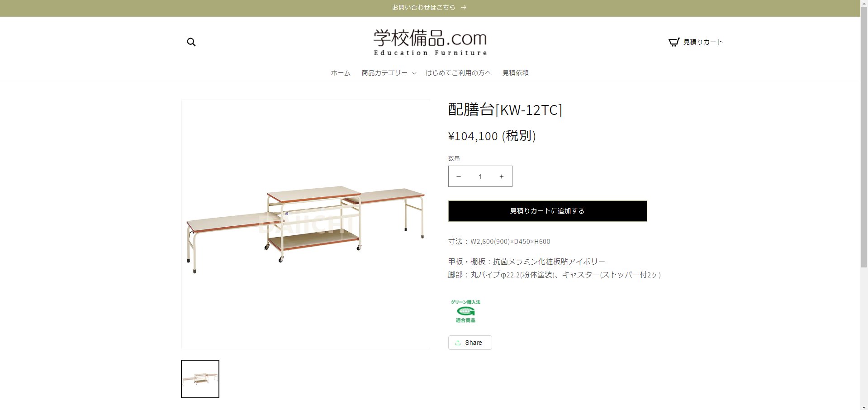The height and width of the screenshot is (410, 868).
Task: Click the arrow in the top announcement bar
Action: (x=464, y=8)
